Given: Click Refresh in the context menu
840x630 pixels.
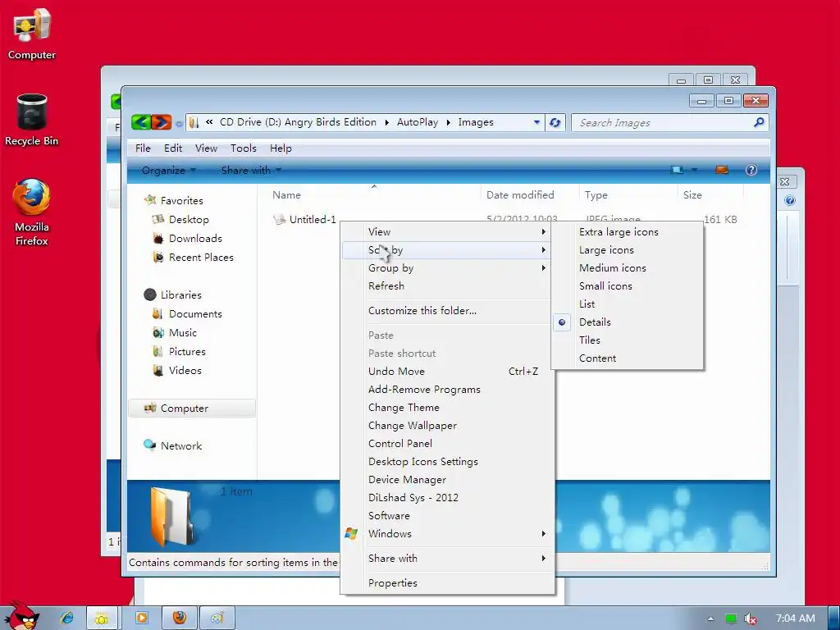Looking at the screenshot, I should (x=447, y=286).
